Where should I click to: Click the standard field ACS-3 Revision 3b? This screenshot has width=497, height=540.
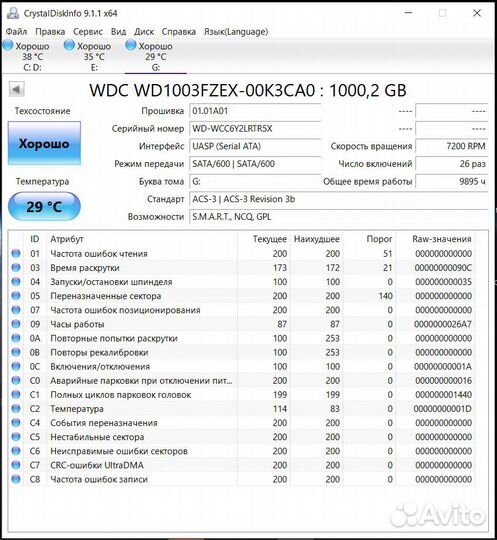(339, 199)
